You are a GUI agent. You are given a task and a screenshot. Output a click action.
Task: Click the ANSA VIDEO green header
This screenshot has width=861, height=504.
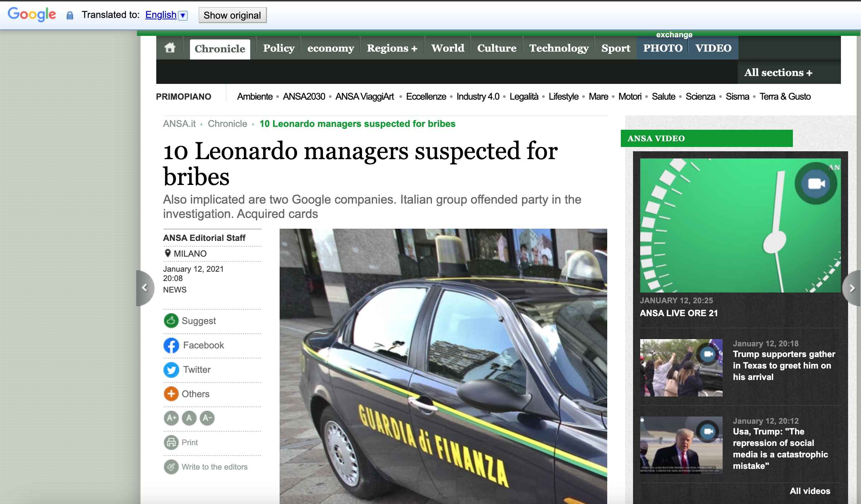[707, 138]
